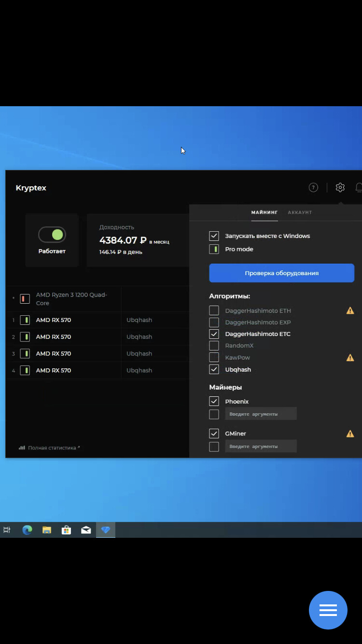This screenshot has height=644, width=362.
Task: Open Microsoft Store from the taskbar
Action: pos(66,530)
